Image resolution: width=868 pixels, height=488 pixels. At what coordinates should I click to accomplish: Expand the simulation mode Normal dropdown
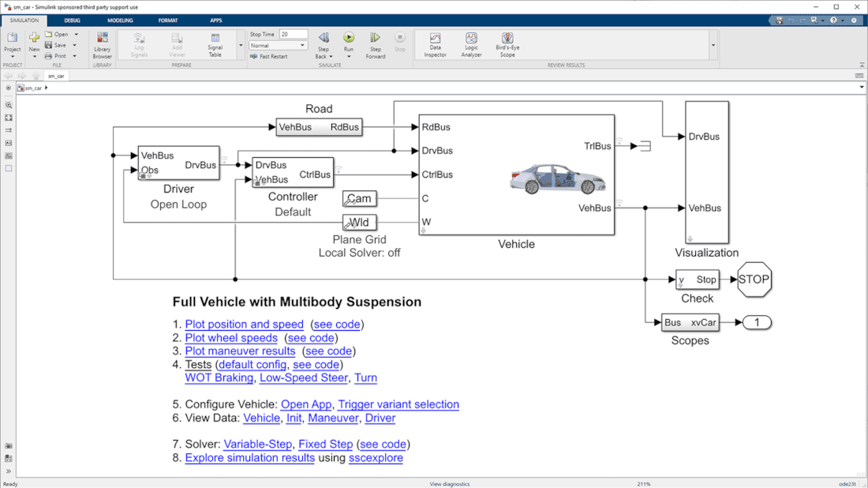pos(302,46)
